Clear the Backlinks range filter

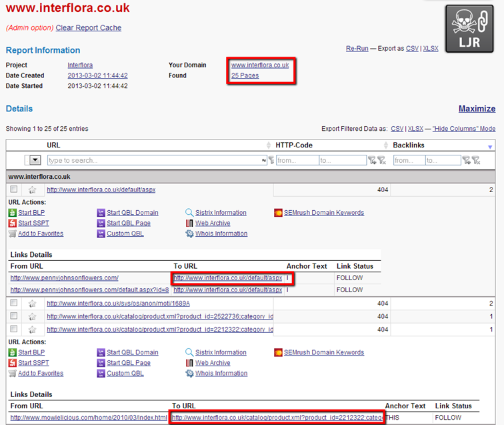pyautogui.click(x=476, y=160)
